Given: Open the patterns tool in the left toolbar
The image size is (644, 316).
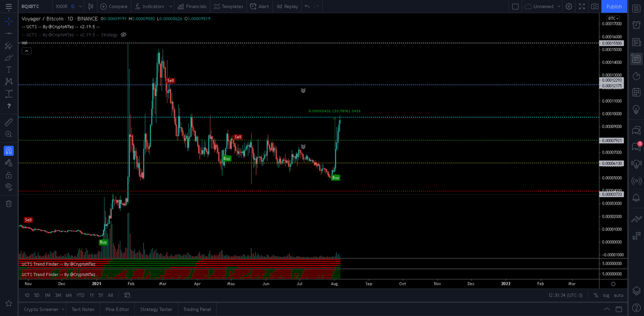Looking at the screenshot, I should [9, 82].
